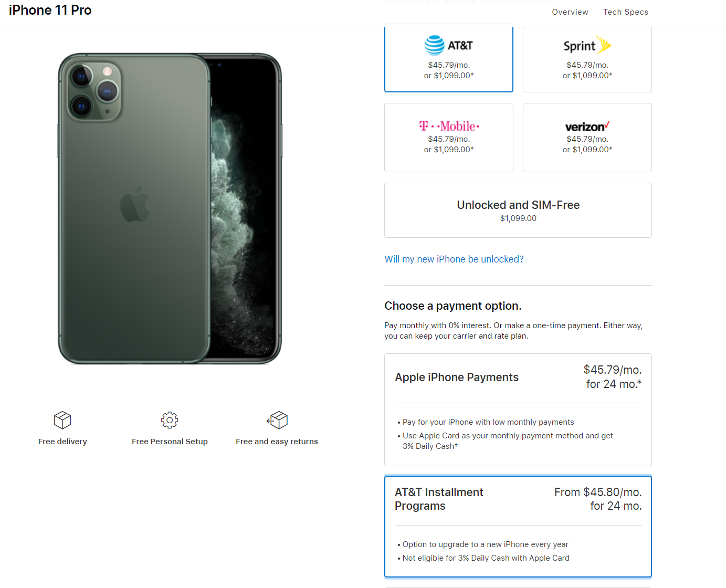Click the AT&T globe logo
Viewport: 726px width, 588px height.
point(434,46)
